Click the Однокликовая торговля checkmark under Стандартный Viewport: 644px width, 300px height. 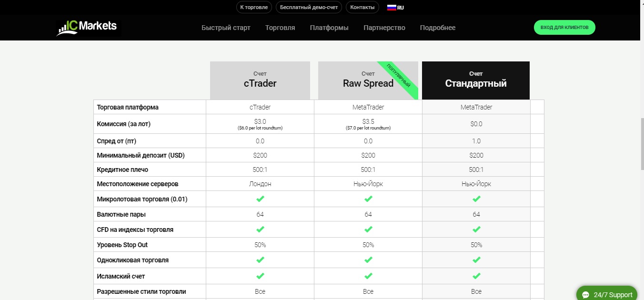coord(476,260)
